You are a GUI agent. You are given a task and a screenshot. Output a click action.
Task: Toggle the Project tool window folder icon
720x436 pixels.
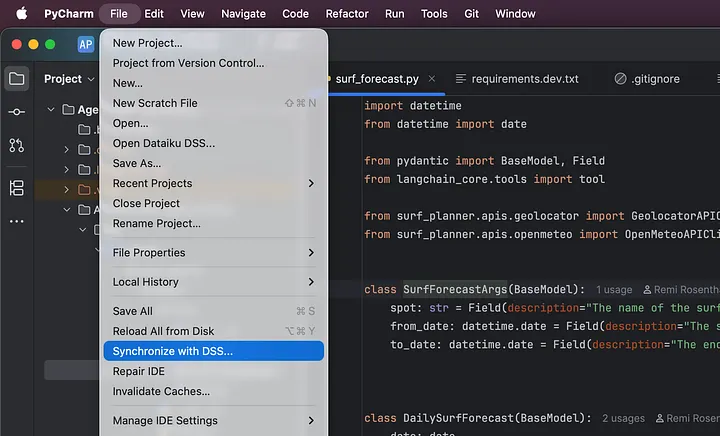click(17, 79)
